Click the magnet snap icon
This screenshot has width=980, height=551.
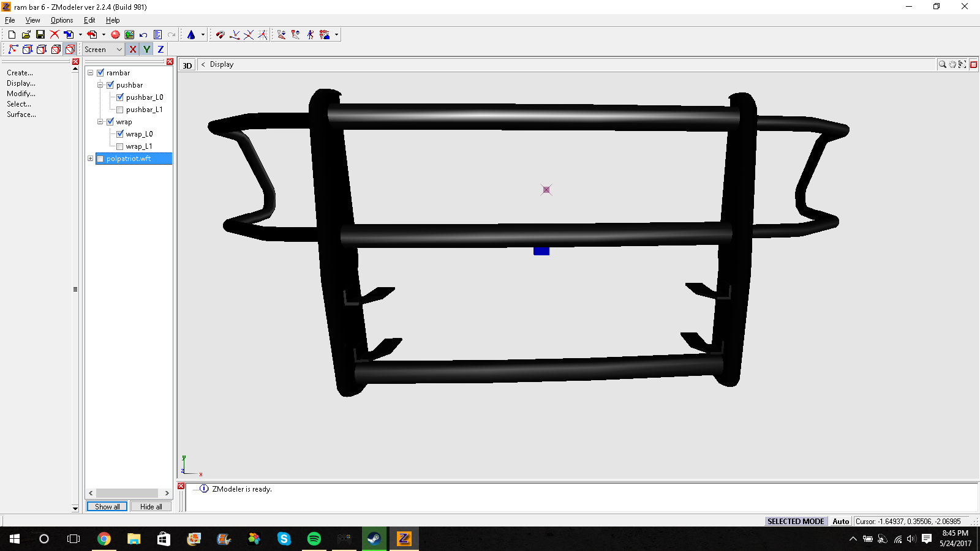pyautogui.click(x=220, y=35)
